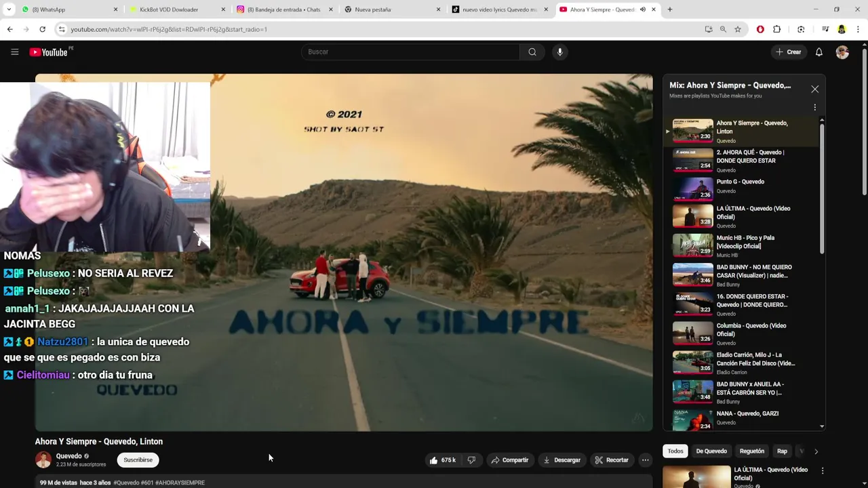Switch to the TikTok nuevo video lyrics tab
The image size is (868, 488).
pos(499,9)
